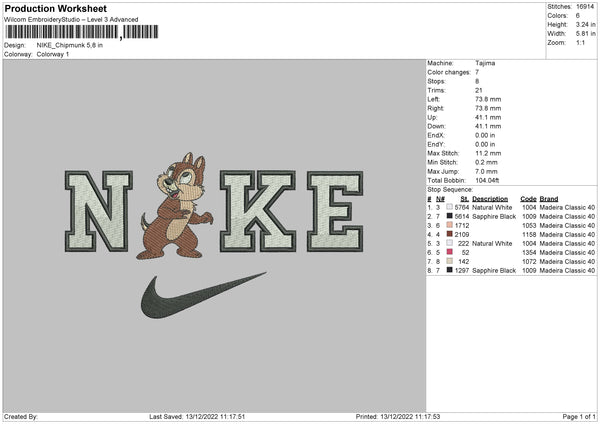Click the Color changes value 7
Viewport: 600px width, 424px height.
coord(477,72)
